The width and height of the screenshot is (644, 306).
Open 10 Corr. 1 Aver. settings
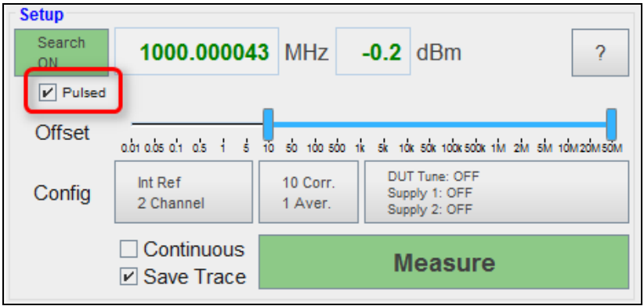pyautogui.click(x=309, y=192)
